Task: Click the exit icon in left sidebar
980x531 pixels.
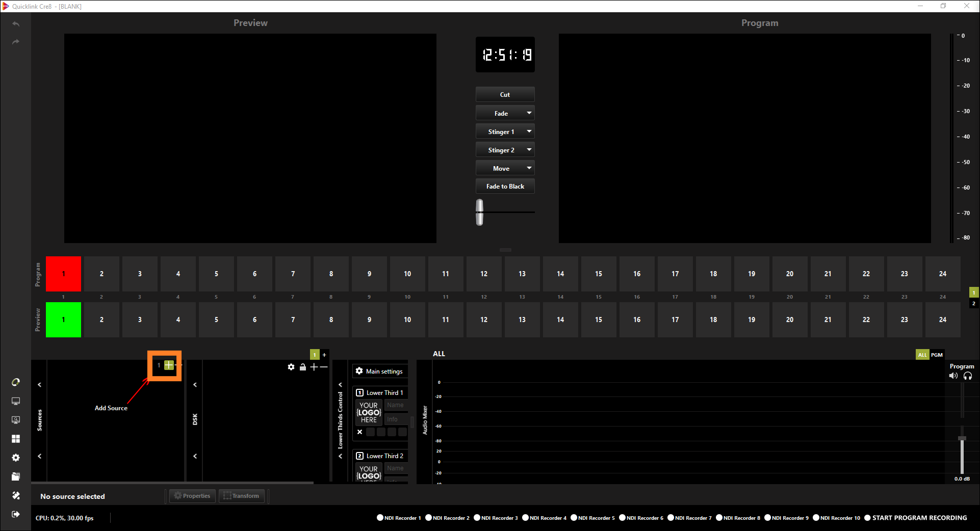Action: pyautogui.click(x=16, y=514)
